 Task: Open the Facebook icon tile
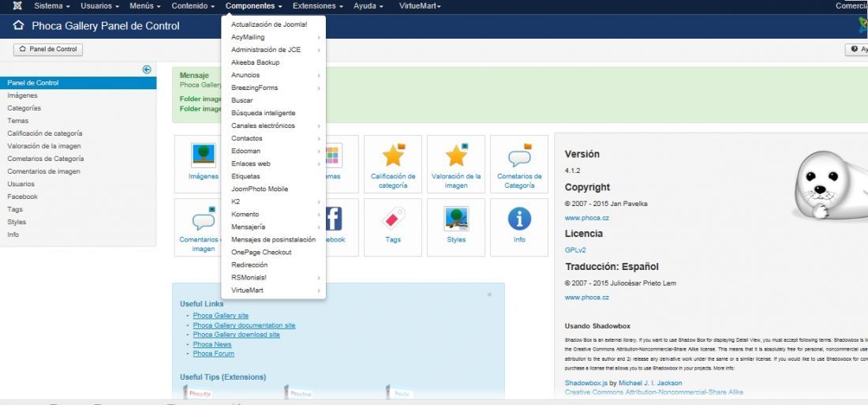(333, 219)
